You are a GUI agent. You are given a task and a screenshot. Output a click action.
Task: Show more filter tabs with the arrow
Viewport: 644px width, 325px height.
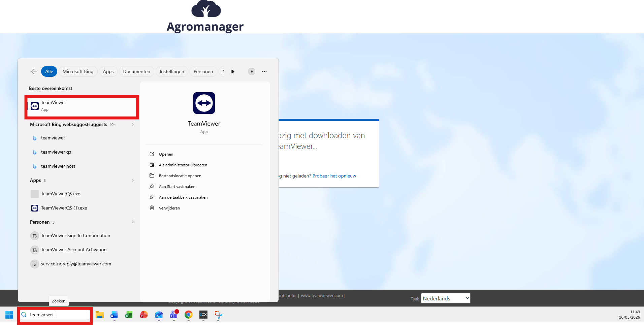click(233, 71)
